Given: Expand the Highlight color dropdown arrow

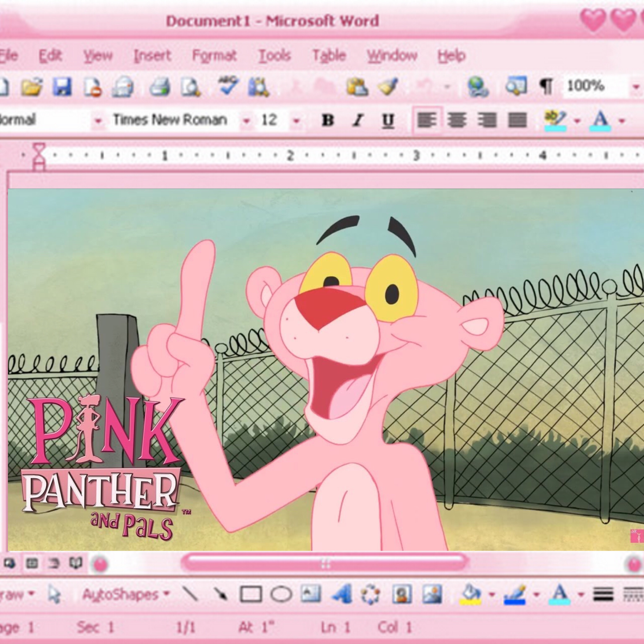Looking at the screenshot, I should pyautogui.click(x=577, y=121).
